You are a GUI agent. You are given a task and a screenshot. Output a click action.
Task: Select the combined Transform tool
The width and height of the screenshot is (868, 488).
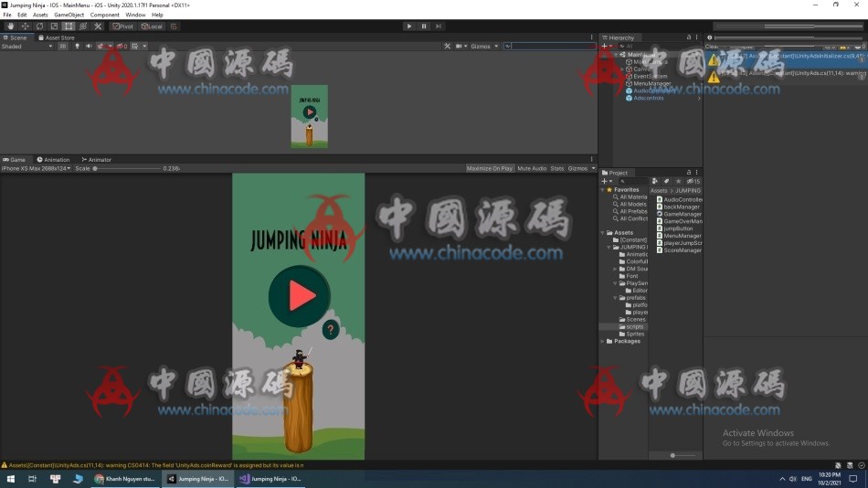point(83,26)
